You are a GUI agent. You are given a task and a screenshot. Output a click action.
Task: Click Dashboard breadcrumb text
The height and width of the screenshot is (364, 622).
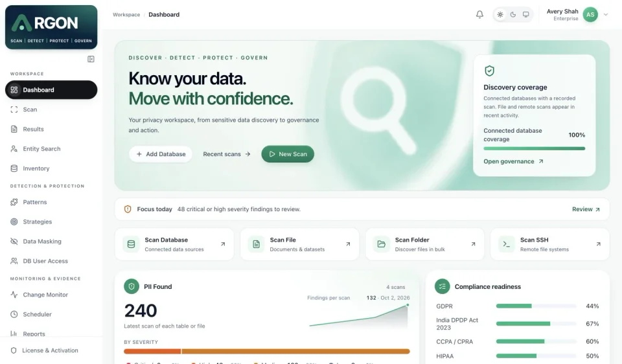pos(164,15)
